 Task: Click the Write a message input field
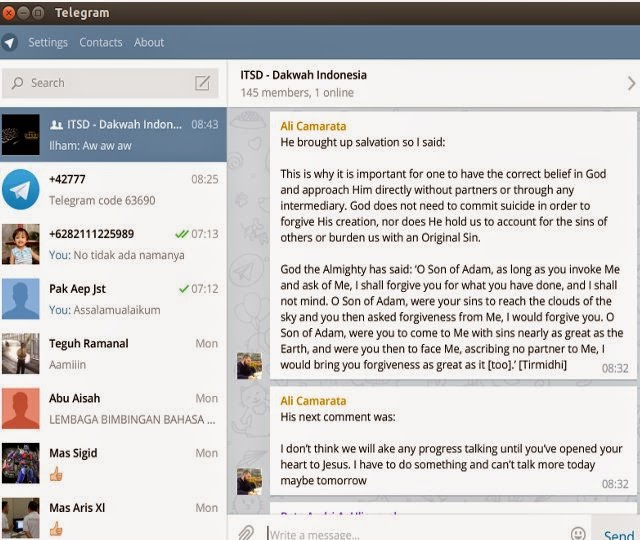pos(416,534)
